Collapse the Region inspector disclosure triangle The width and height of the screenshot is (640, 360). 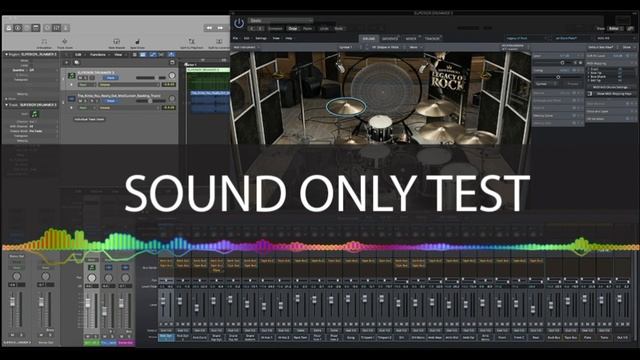7,54
